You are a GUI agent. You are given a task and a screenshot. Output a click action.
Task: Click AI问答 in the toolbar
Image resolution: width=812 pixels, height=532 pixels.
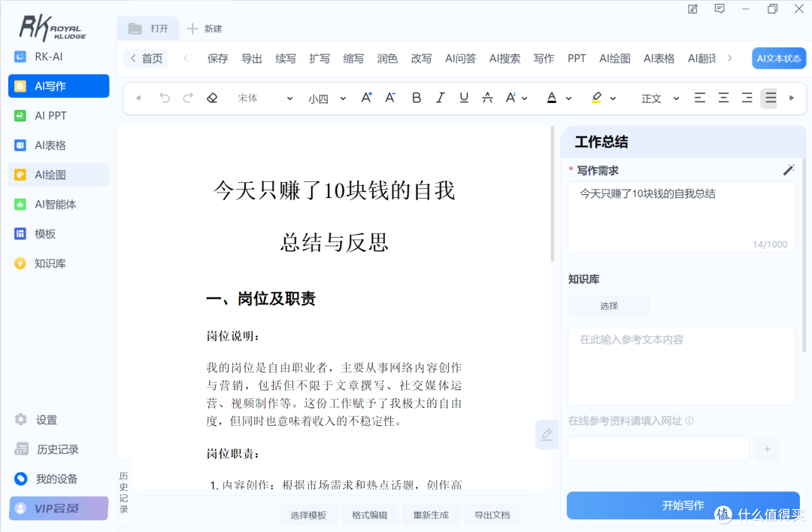coord(460,59)
